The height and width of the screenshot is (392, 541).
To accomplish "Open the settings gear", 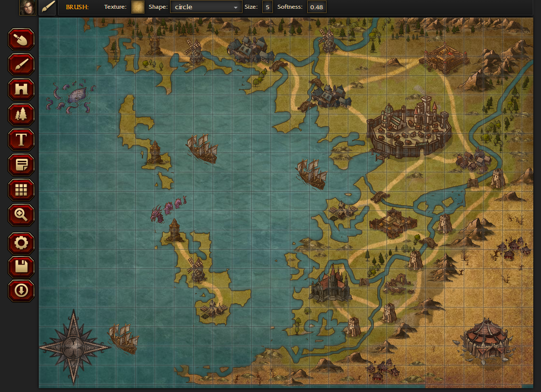I will (x=21, y=243).
